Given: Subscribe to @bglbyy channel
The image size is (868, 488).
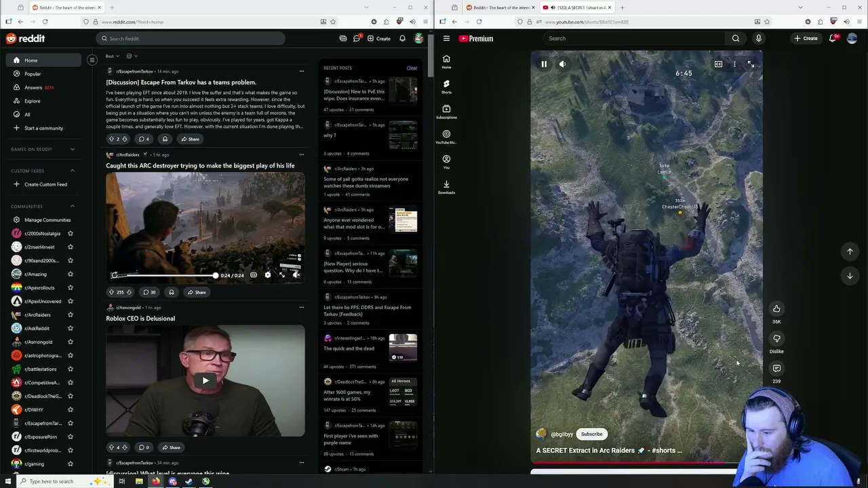Looking at the screenshot, I should click(591, 434).
